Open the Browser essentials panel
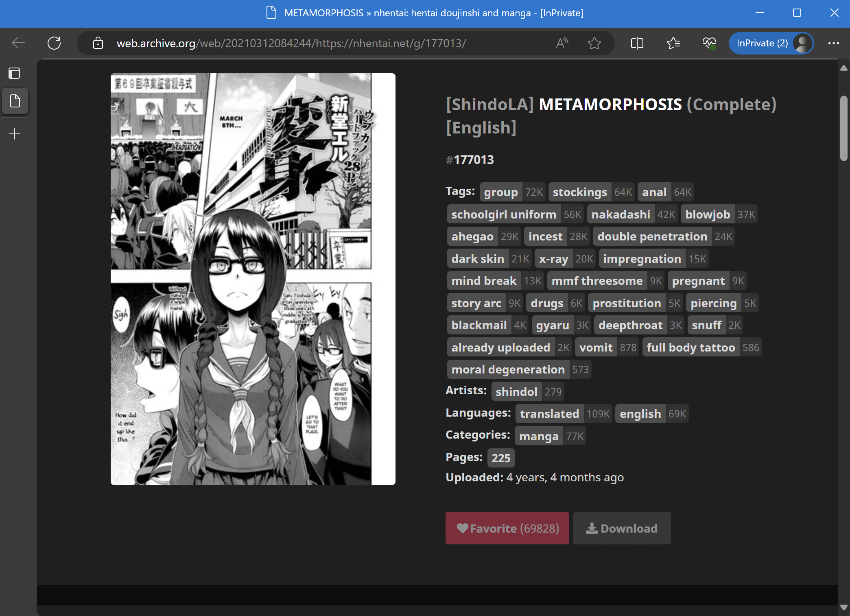 pos(709,43)
